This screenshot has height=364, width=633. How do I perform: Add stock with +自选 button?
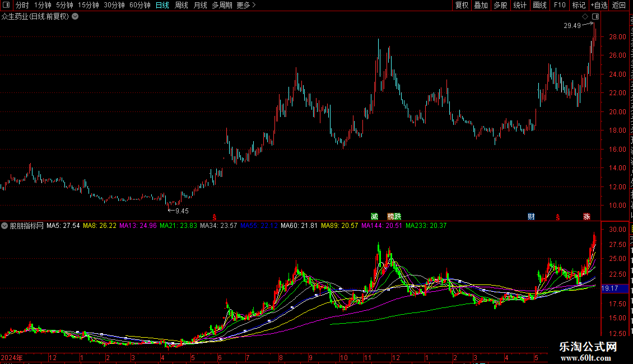click(x=599, y=5)
